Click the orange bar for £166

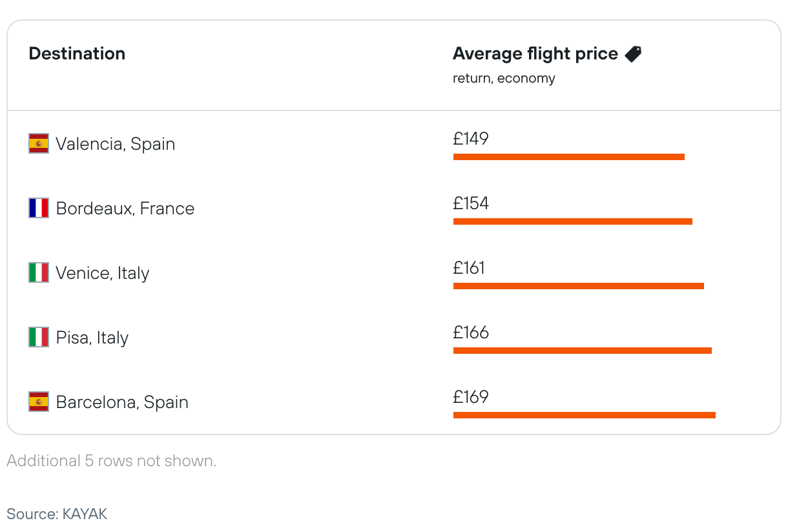point(582,351)
